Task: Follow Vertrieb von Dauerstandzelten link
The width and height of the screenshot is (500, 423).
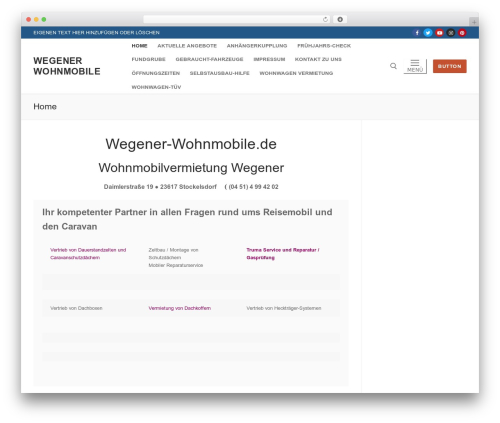Action: click(88, 254)
